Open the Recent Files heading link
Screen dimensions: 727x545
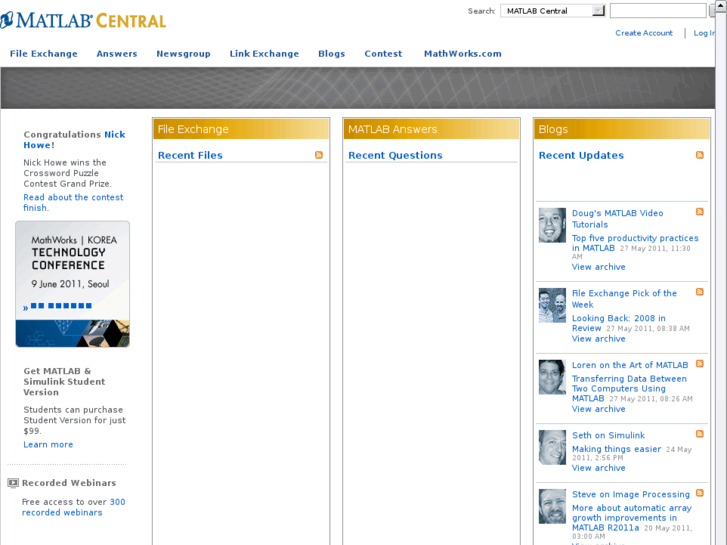(x=190, y=155)
